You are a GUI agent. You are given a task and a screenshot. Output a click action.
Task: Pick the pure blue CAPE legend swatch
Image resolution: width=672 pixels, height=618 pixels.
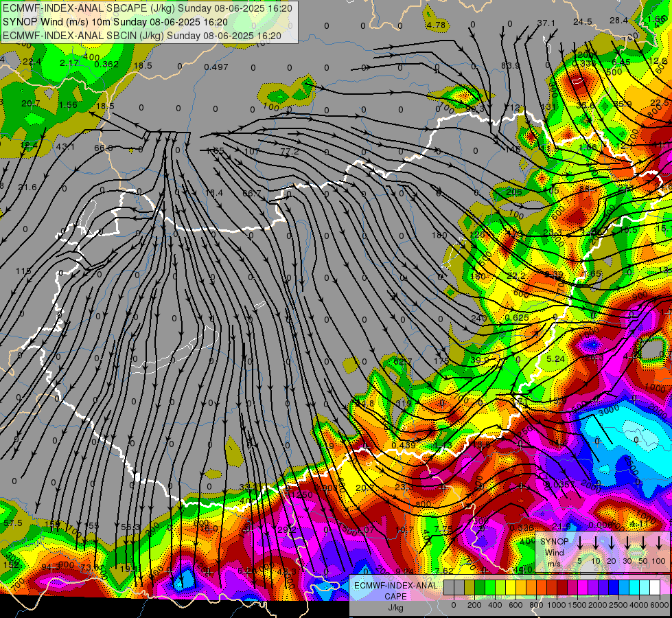(x=614, y=588)
